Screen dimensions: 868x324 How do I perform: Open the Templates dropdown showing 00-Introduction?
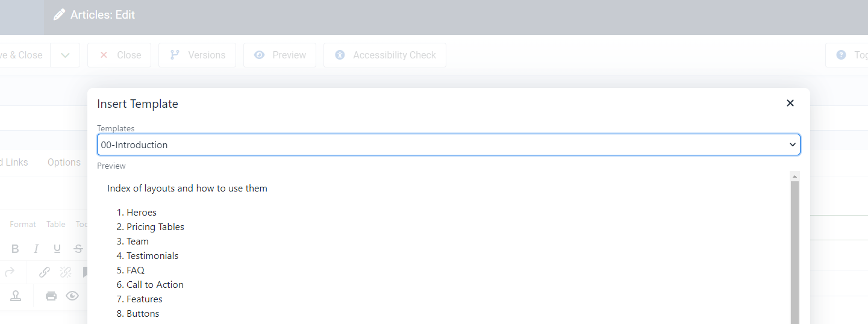click(x=449, y=145)
